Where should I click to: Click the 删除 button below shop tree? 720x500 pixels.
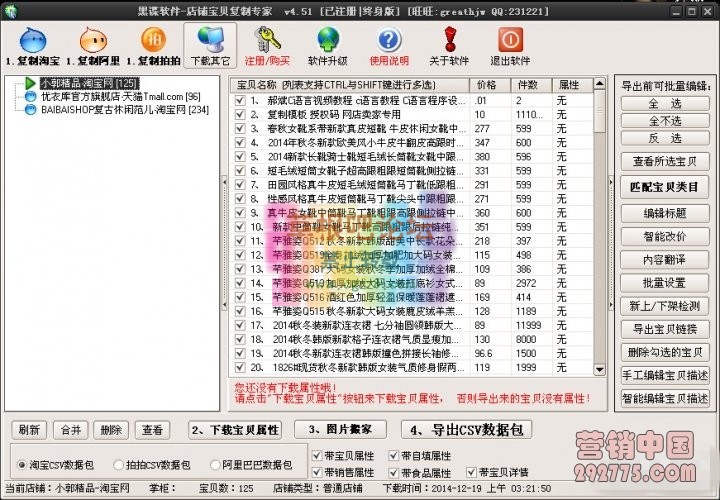point(111,430)
